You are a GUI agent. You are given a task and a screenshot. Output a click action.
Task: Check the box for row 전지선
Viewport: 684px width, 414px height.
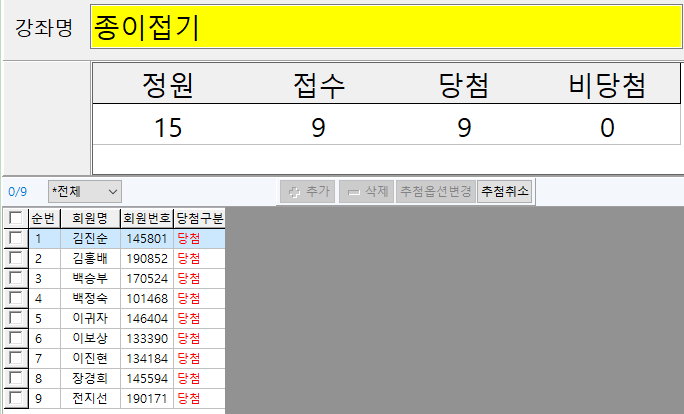(16, 398)
